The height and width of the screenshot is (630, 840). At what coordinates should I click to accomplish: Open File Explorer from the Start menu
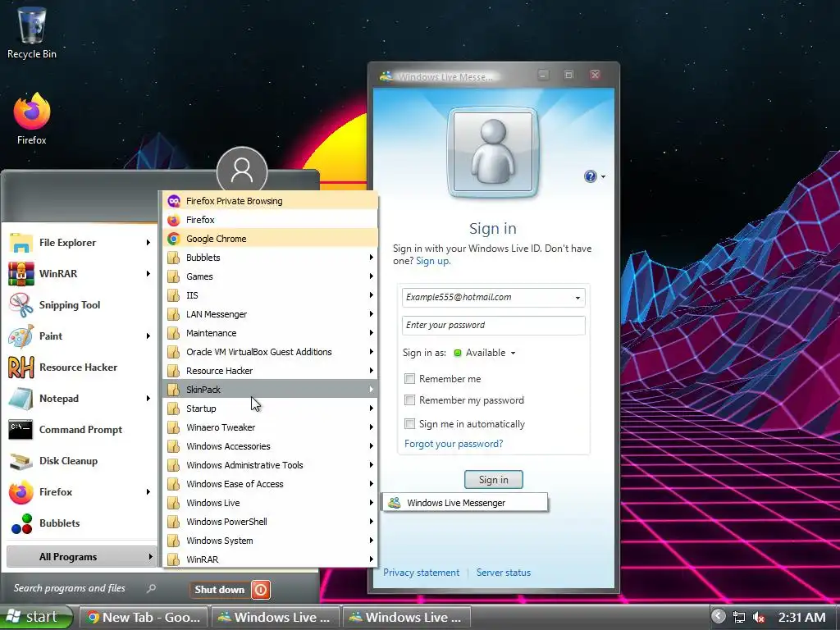pyautogui.click(x=80, y=243)
